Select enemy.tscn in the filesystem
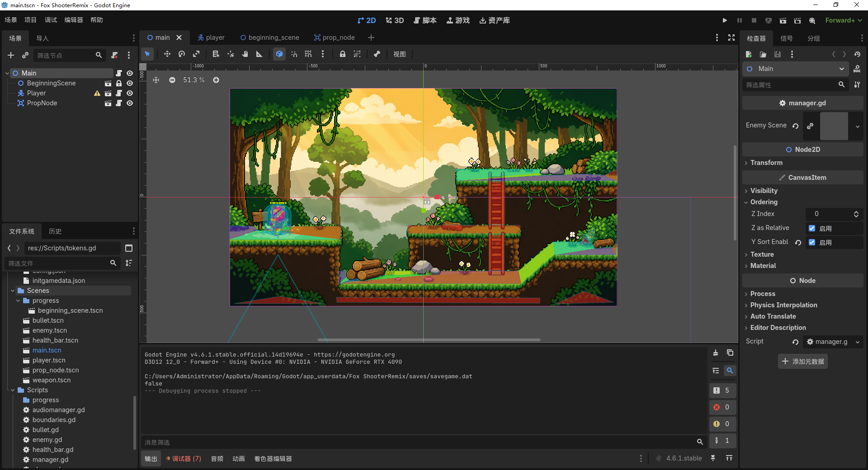 pos(50,330)
